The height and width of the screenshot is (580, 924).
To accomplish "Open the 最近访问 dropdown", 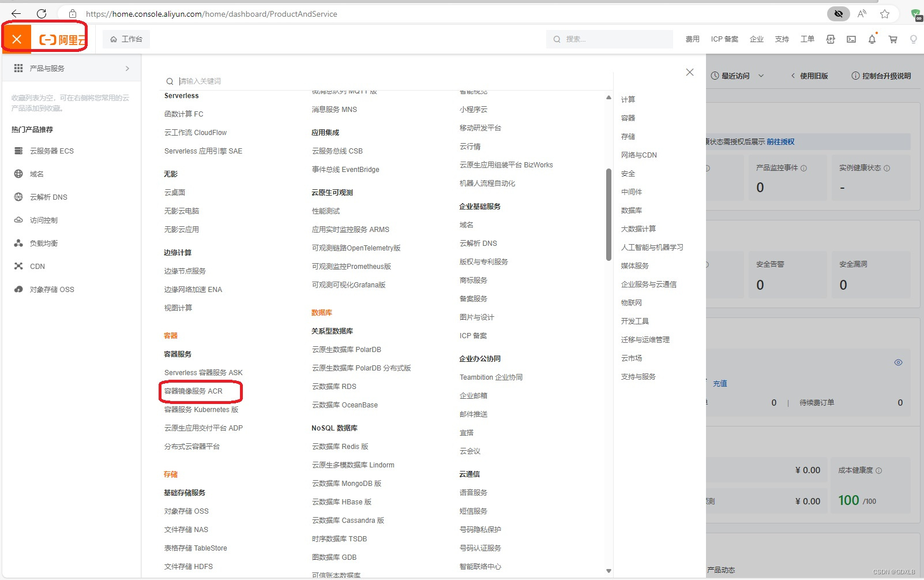I will click(737, 76).
